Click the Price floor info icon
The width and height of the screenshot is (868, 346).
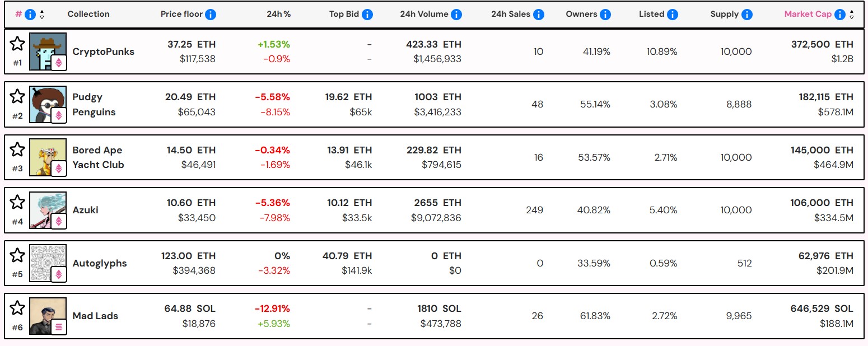point(211,15)
